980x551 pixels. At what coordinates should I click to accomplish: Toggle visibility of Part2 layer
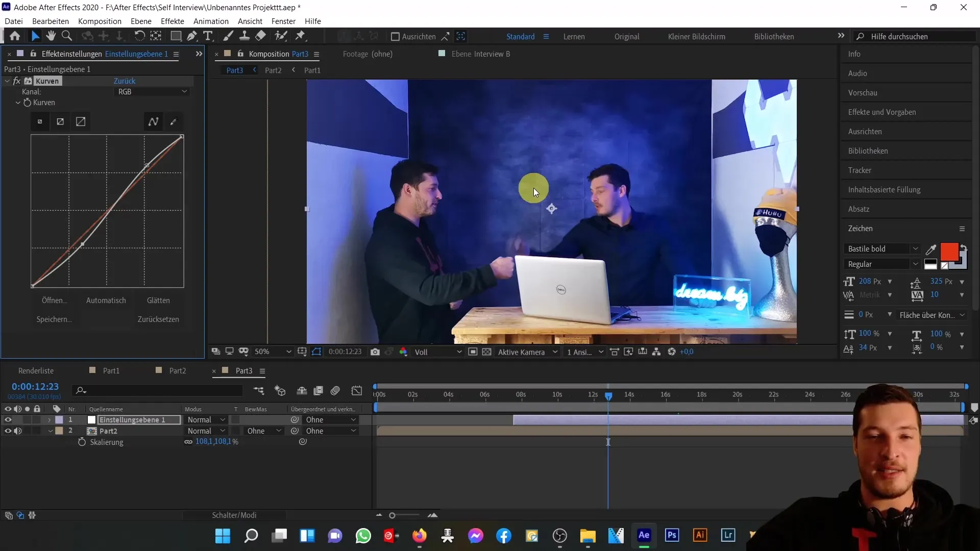(x=8, y=431)
